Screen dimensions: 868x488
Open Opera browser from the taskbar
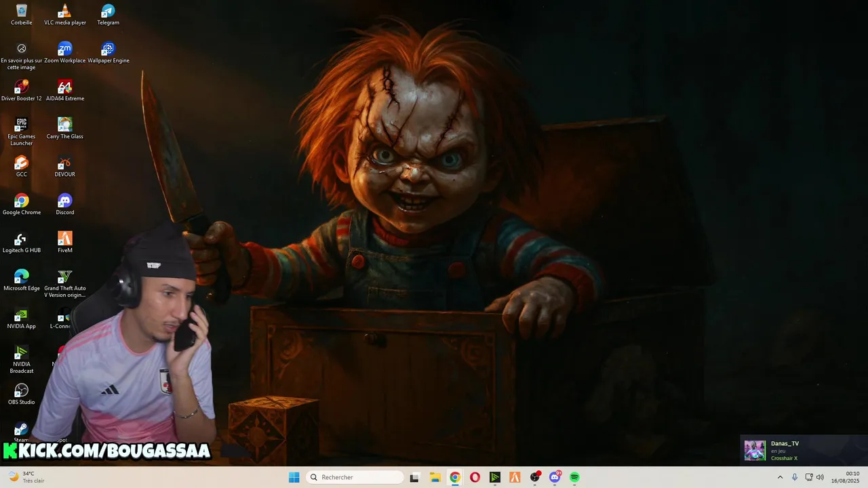(475, 477)
